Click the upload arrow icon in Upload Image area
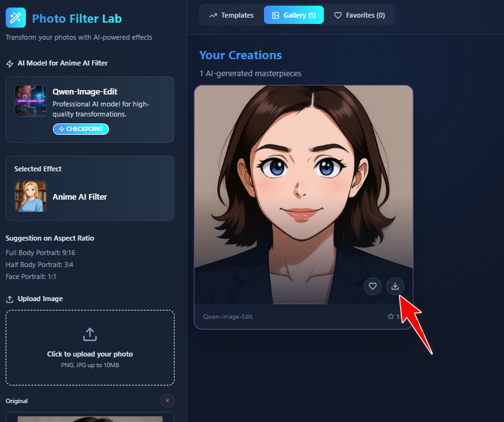The height and width of the screenshot is (422, 504). [x=89, y=334]
